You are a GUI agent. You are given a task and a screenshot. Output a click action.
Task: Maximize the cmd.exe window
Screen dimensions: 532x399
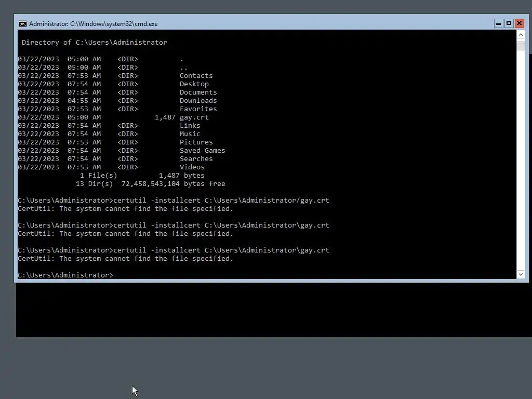pos(509,23)
